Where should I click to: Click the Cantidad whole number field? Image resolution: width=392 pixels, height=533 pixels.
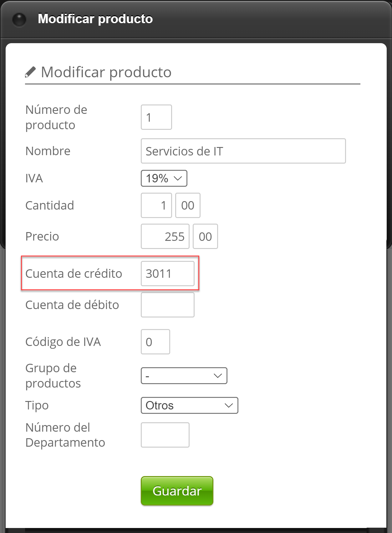pyautogui.click(x=156, y=206)
